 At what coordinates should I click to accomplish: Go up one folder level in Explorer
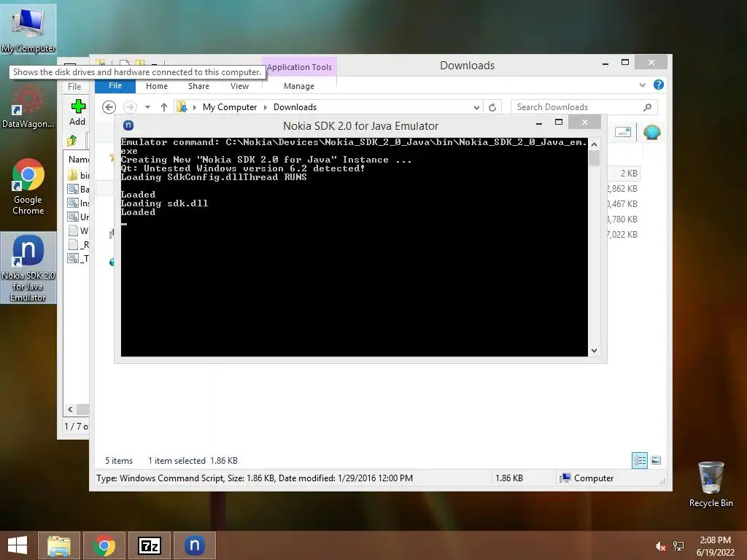pos(164,107)
